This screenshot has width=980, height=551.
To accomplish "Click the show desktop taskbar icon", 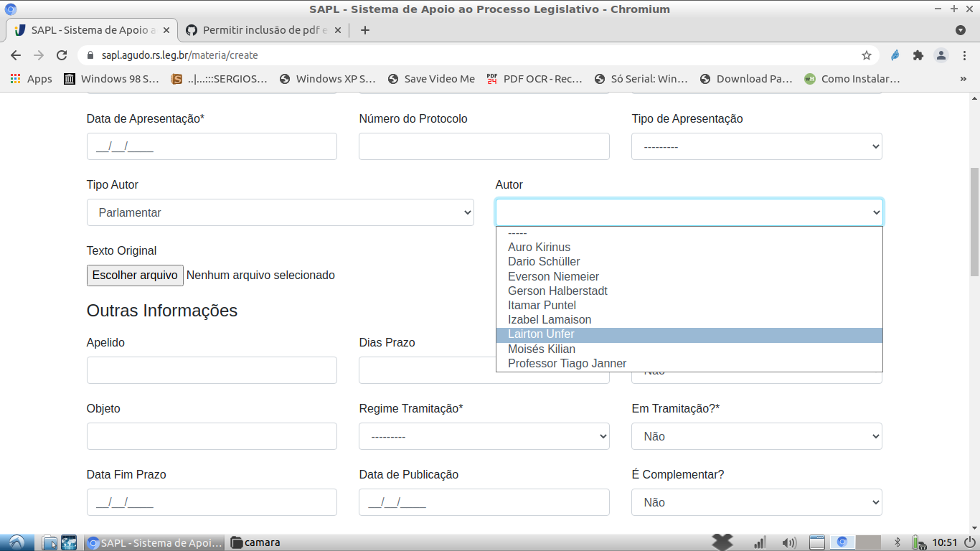I will [x=816, y=542].
